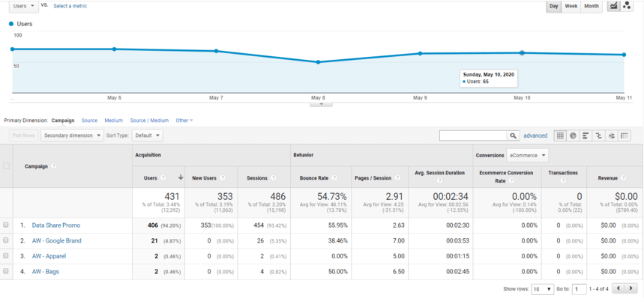Switch chart granularity to Week
The height and width of the screenshot is (298, 644).
click(571, 6)
